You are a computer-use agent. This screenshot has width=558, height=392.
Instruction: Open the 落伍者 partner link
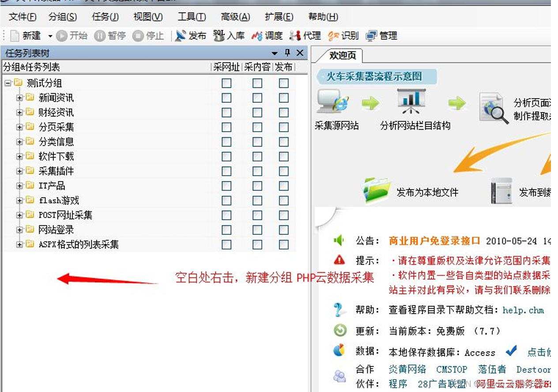492,369
